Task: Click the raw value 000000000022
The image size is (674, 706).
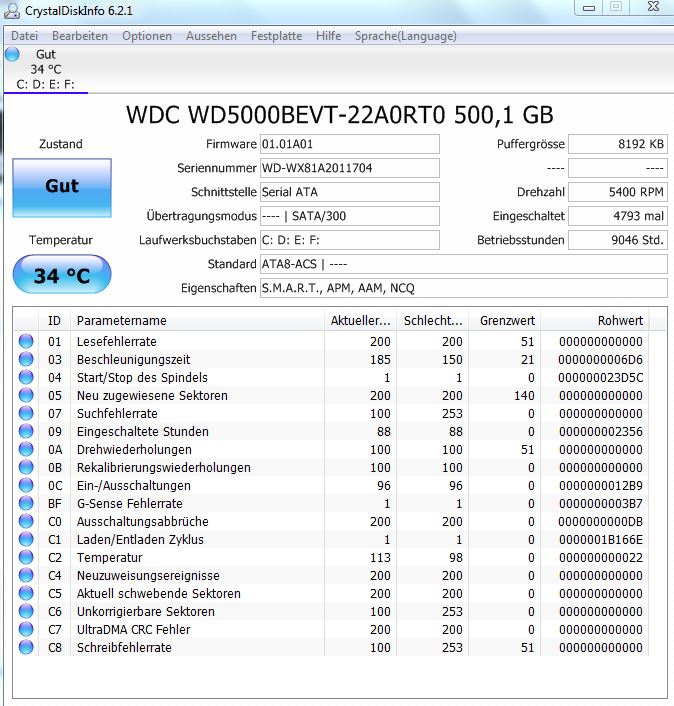Action: 600,557
